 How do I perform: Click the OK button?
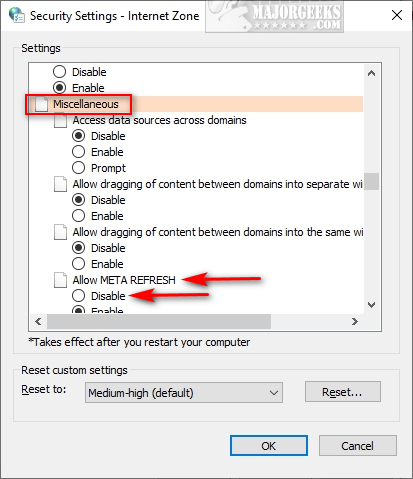click(x=269, y=446)
